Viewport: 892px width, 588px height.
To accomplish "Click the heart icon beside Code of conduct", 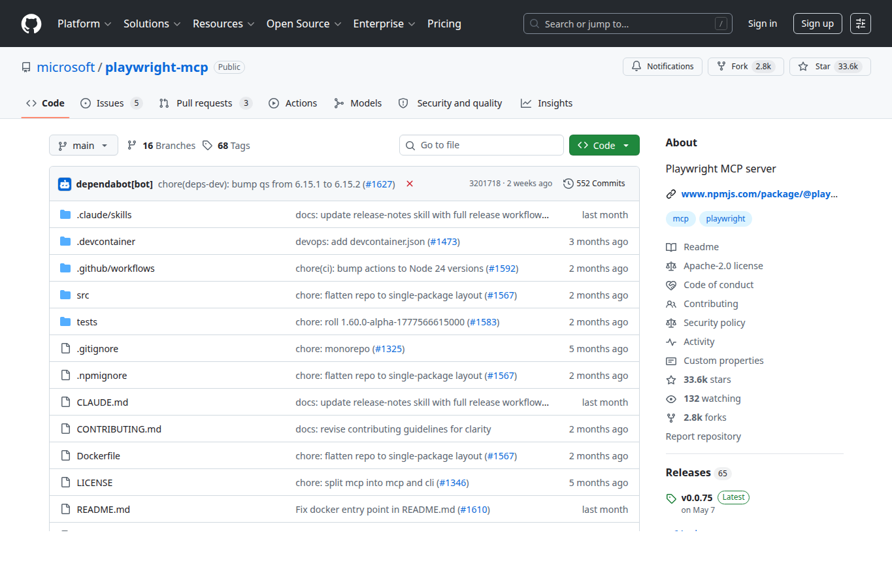I will pyautogui.click(x=671, y=285).
